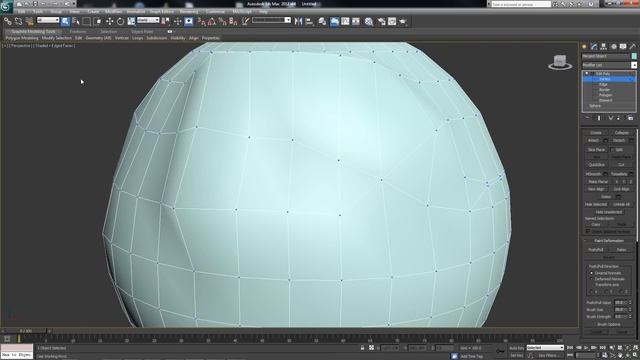Viewport: 640px width, 360px height.
Task: Open the Hierarchy command panel tab
Action: (604, 47)
